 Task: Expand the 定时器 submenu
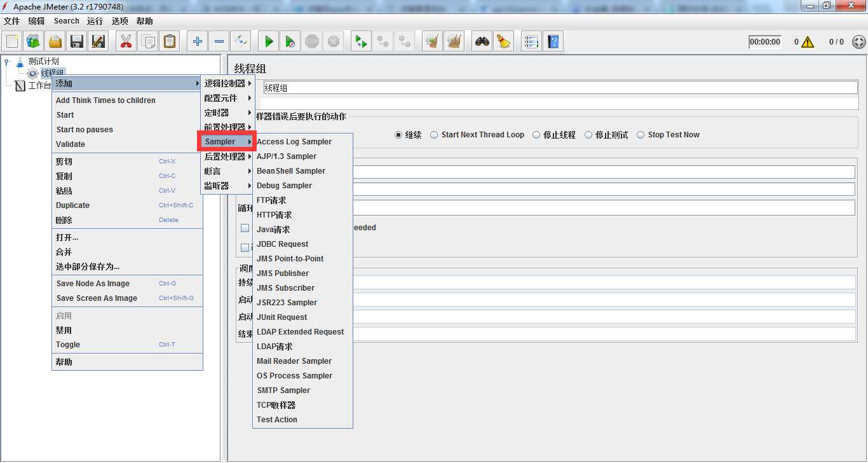coord(227,113)
